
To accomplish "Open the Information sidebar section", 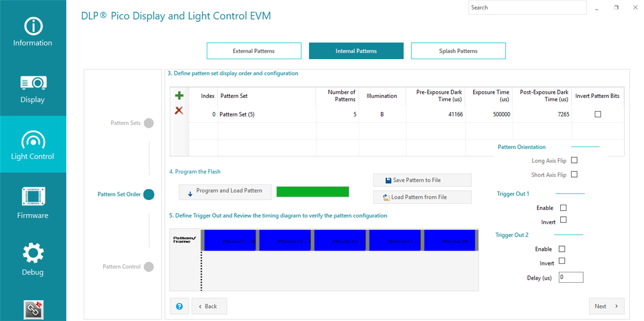I will tap(33, 31).
